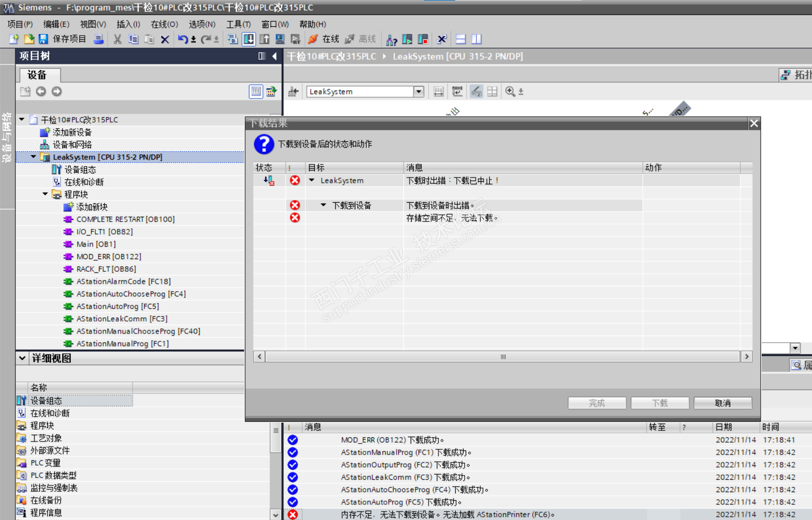The width and height of the screenshot is (812, 520).
Task: Open the 项目(P) menu
Action: point(20,24)
